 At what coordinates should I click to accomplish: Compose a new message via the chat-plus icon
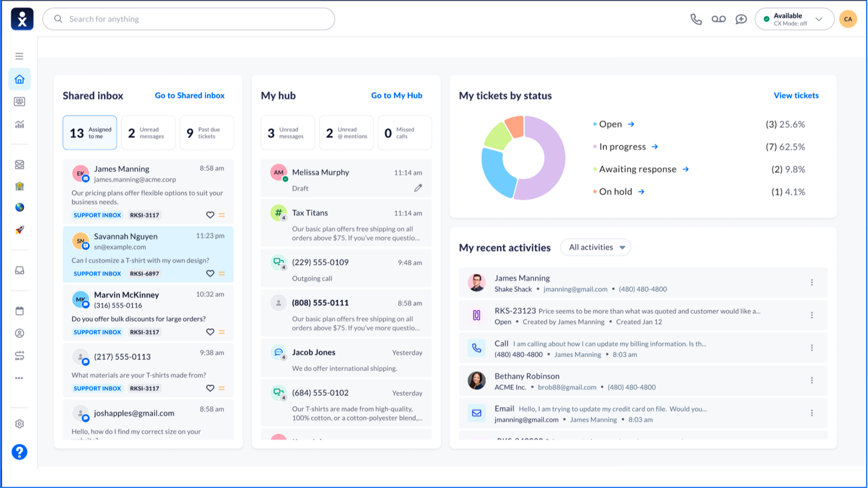pos(741,19)
